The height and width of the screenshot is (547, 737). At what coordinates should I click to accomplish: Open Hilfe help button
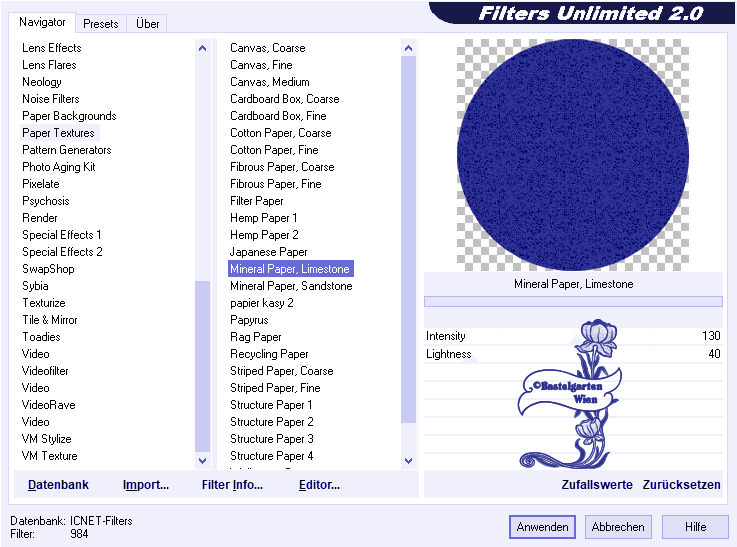click(695, 527)
